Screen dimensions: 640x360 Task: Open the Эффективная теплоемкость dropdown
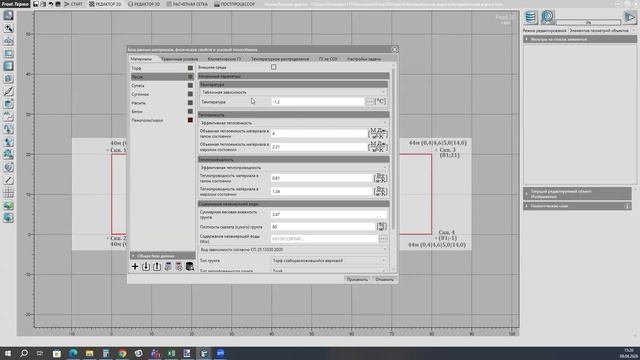pyautogui.click(x=293, y=123)
